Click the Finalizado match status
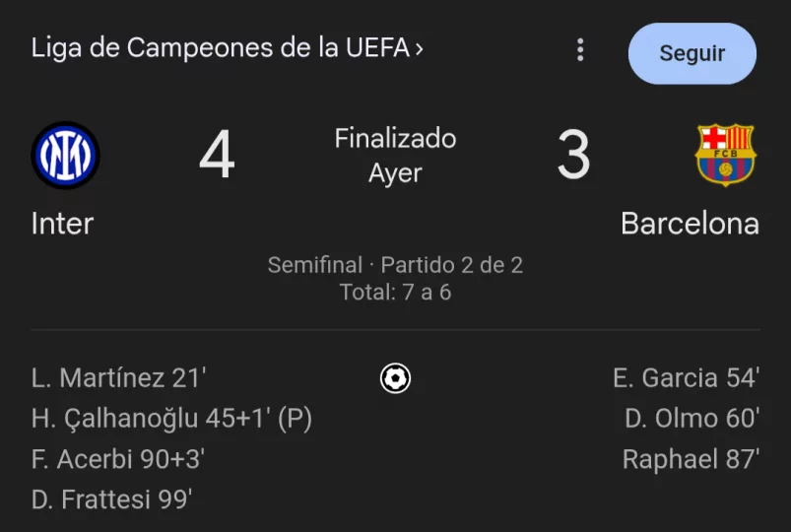This screenshot has width=791, height=532. pos(396,138)
